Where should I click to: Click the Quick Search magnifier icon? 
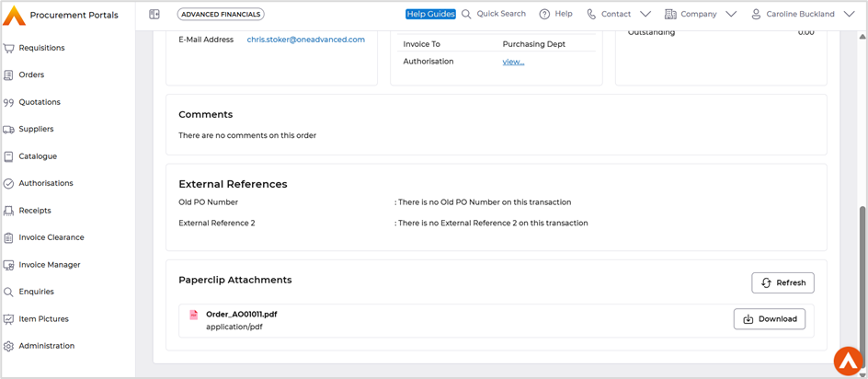[x=466, y=14]
